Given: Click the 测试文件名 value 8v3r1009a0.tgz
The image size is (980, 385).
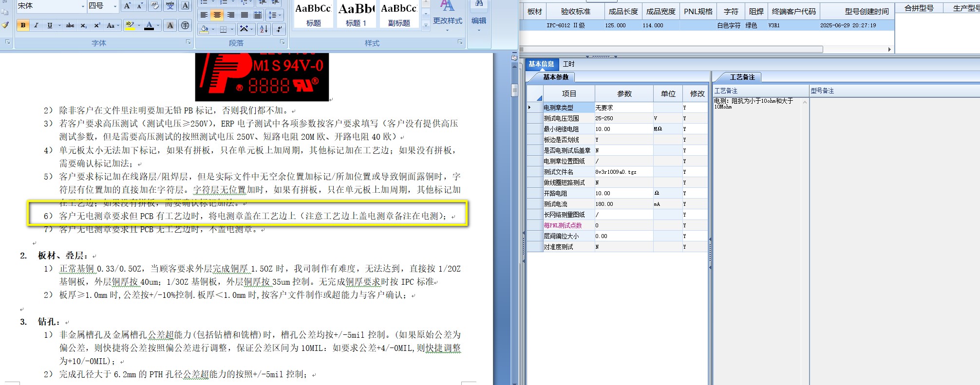Looking at the screenshot, I should pos(624,172).
